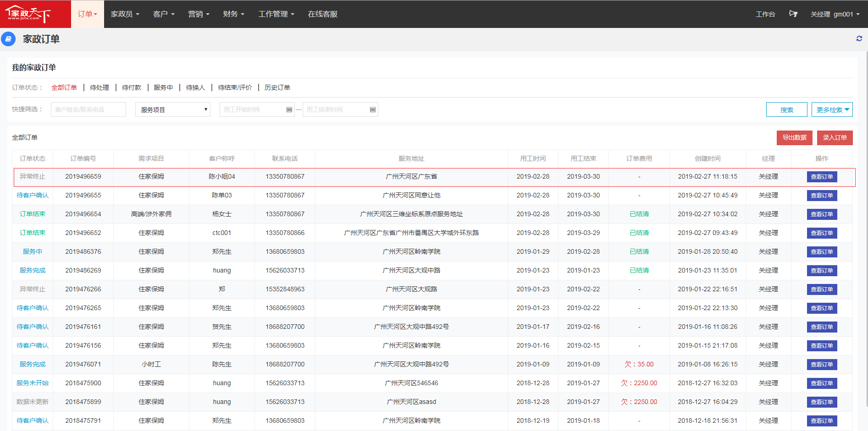Open calendar icon for 用工结束时间
868x431 pixels.
tap(373, 109)
